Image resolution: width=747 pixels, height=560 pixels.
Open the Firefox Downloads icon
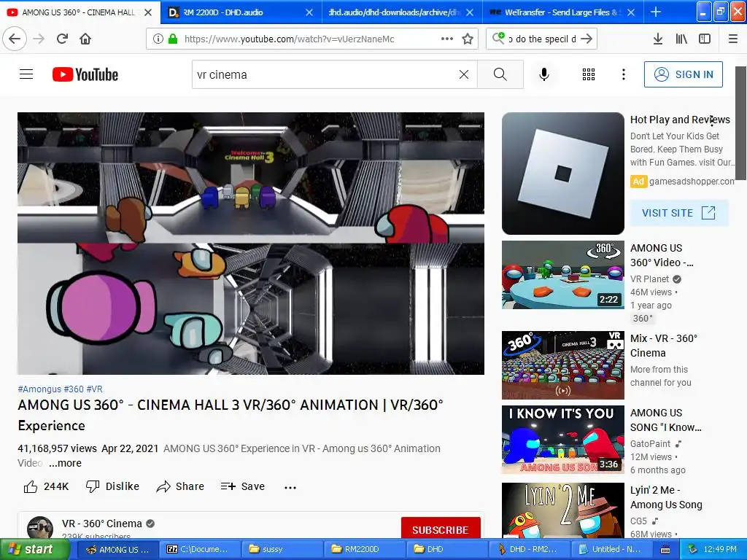658,39
